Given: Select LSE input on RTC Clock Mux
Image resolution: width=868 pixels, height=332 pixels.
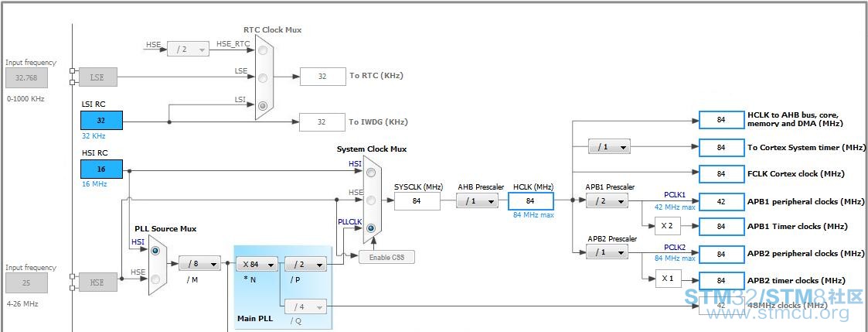Looking at the screenshot, I should (262, 77).
